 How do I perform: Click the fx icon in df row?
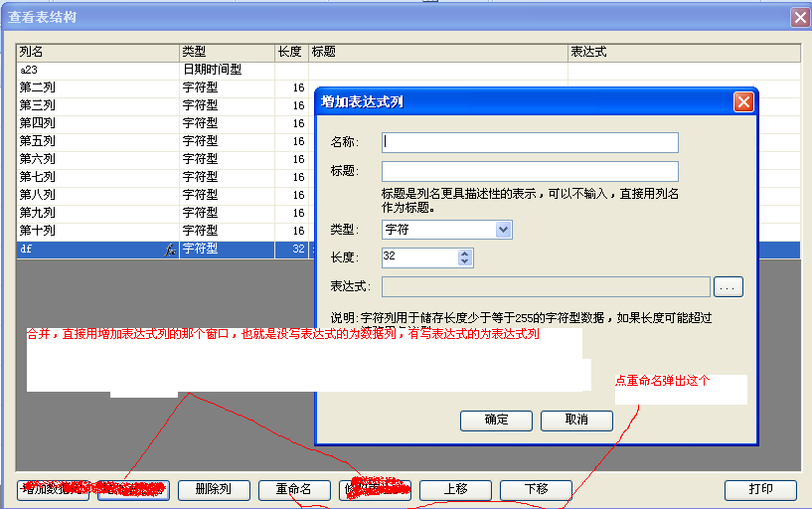(x=170, y=251)
